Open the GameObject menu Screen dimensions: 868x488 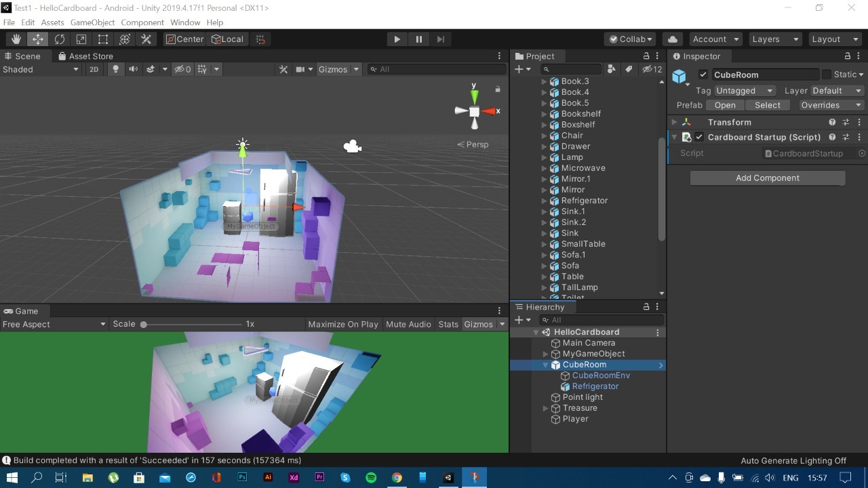[x=92, y=22]
